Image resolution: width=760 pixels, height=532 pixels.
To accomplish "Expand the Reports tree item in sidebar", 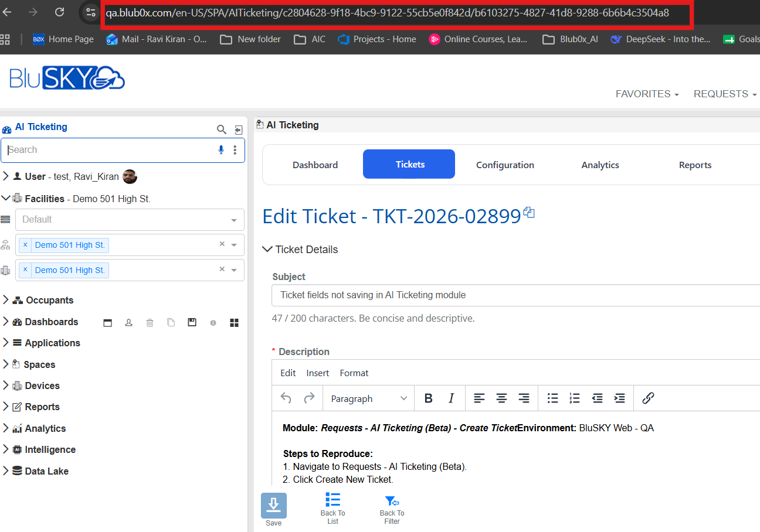I will coord(6,407).
